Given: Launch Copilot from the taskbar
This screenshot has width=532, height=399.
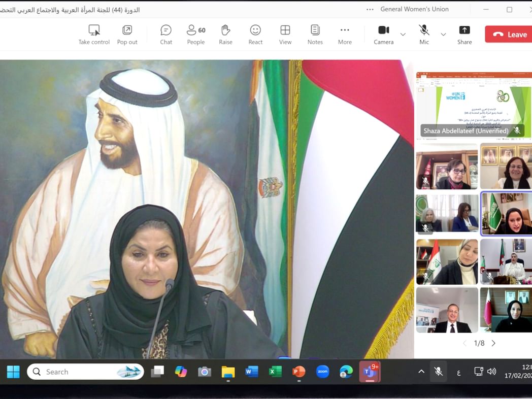Looking at the screenshot, I should point(181,372).
